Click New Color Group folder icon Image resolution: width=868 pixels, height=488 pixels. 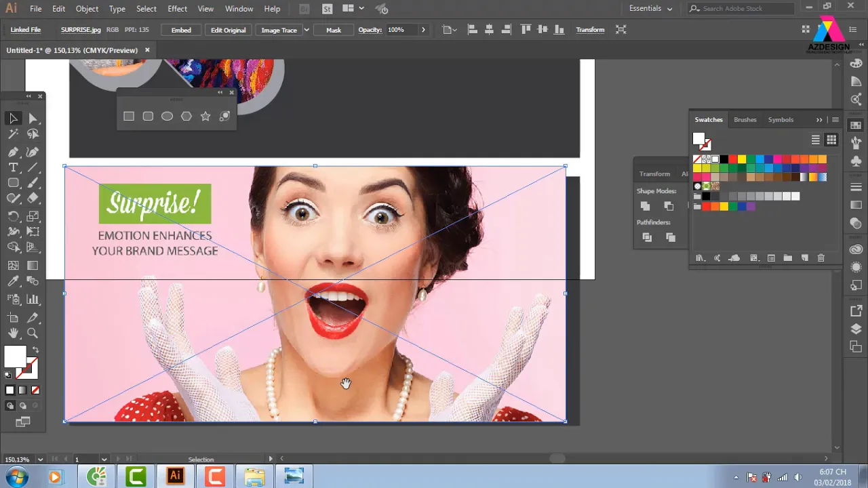787,258
